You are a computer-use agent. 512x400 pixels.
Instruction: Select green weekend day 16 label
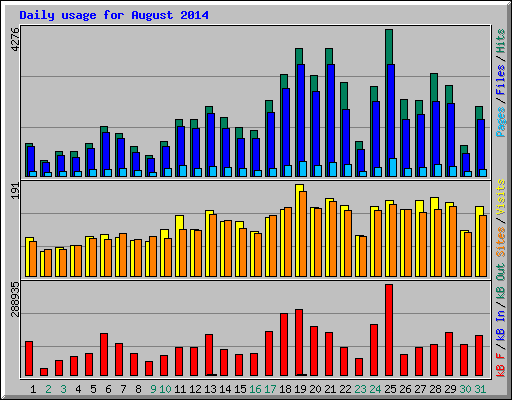click(x=255, y=389)
